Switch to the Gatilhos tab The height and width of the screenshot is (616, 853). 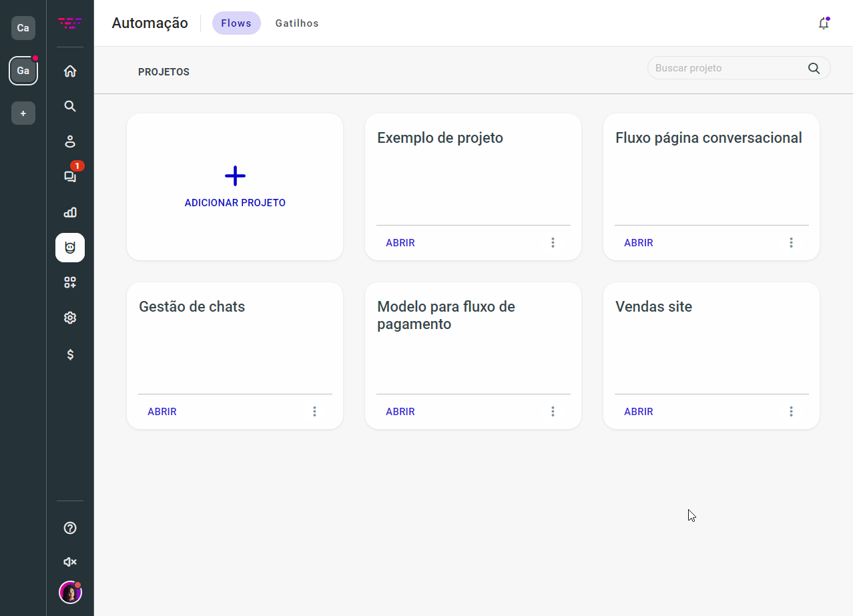tap(297, 23)
